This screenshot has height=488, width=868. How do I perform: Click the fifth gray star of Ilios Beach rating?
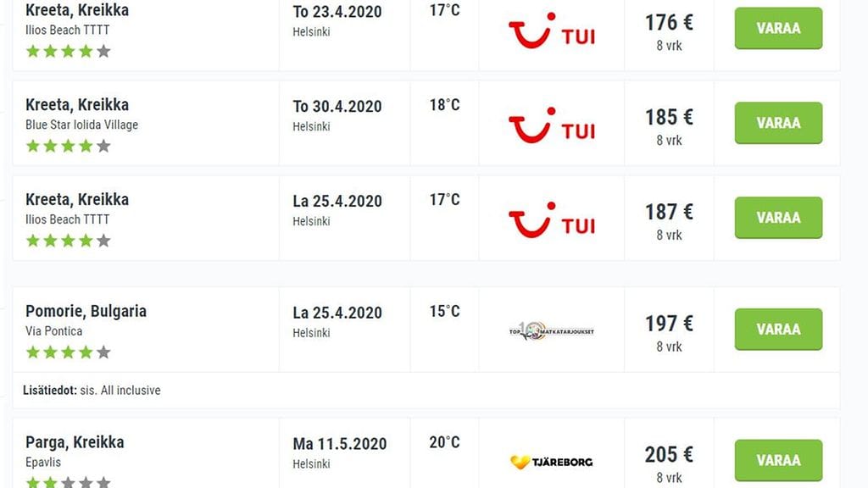(x=102, y=51)
